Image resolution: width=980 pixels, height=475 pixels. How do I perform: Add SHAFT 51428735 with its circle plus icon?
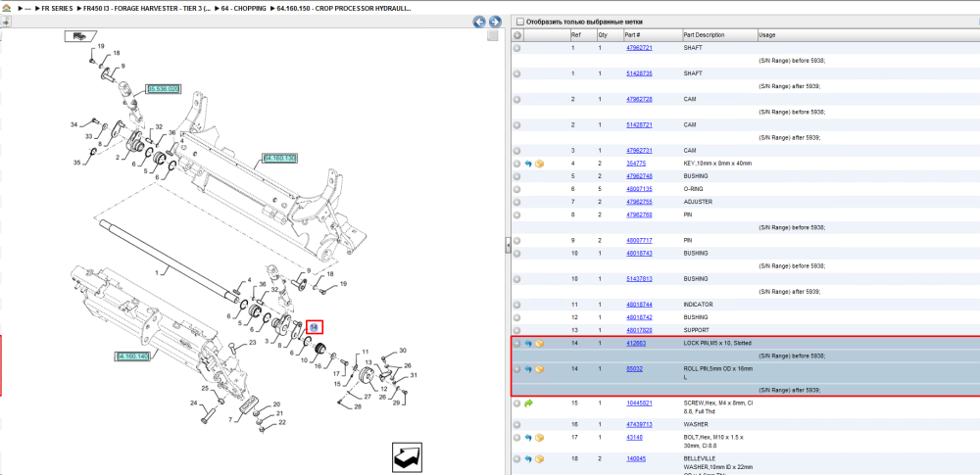pyautogui.click(x=516, y=73)
